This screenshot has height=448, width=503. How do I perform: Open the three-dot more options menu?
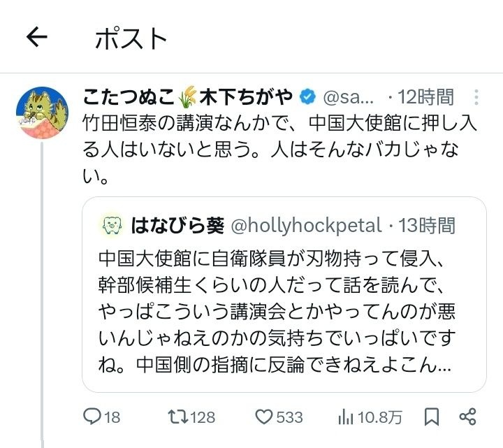point(476,96)
